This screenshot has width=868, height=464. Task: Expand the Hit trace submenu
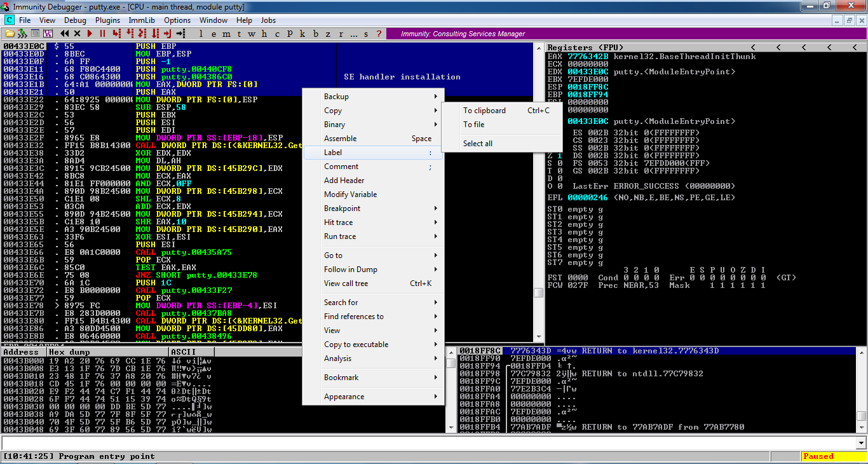[373, 222]
